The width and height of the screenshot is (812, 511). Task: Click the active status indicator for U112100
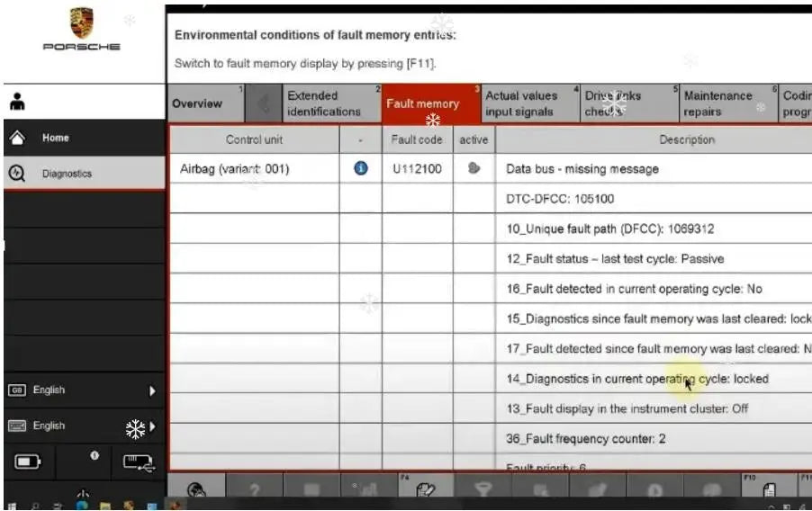pyautogui.click(x=474, y=169)
